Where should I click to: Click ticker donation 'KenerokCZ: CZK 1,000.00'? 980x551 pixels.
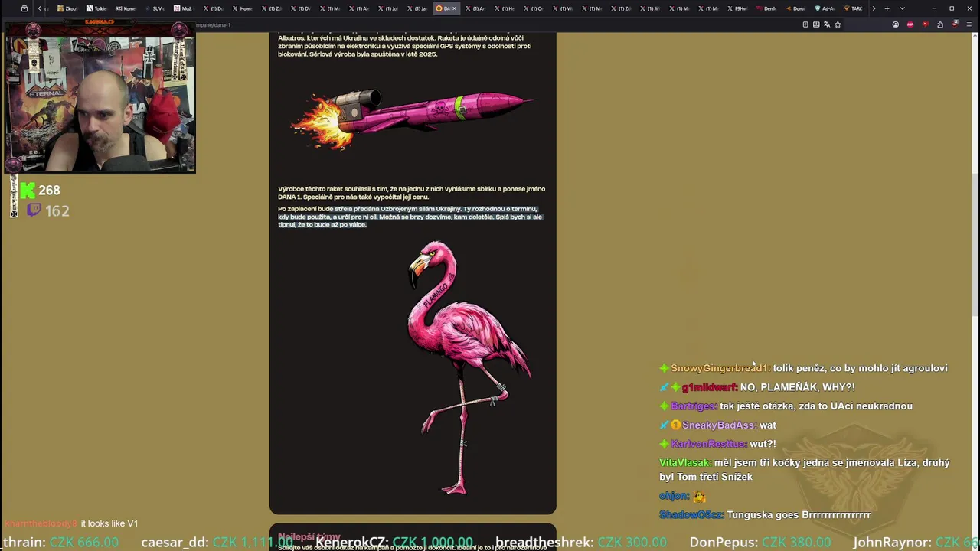tap(394, 543)
